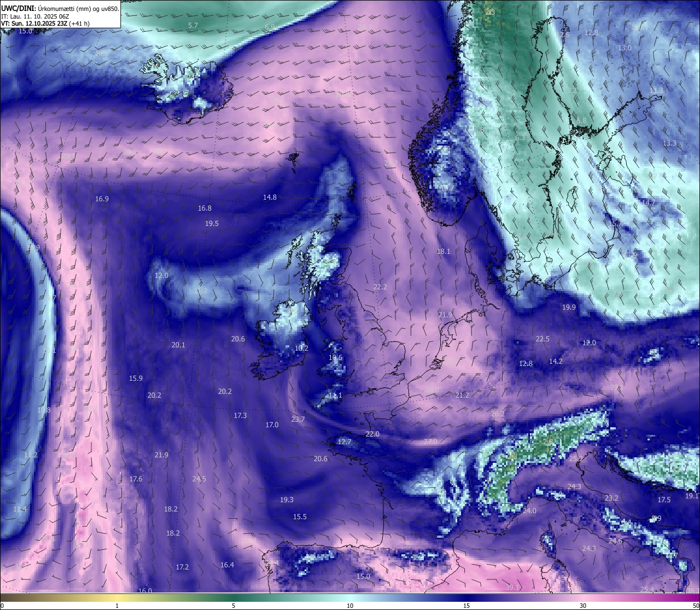The image size is (700, 610).
Task: Click the 30 tick label on the color scale
Action: pyautogui.click(x=583, y=606)
